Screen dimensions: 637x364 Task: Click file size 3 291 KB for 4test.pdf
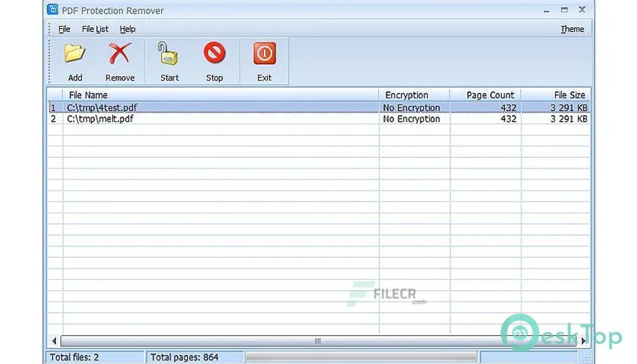[x=555, y=108]
